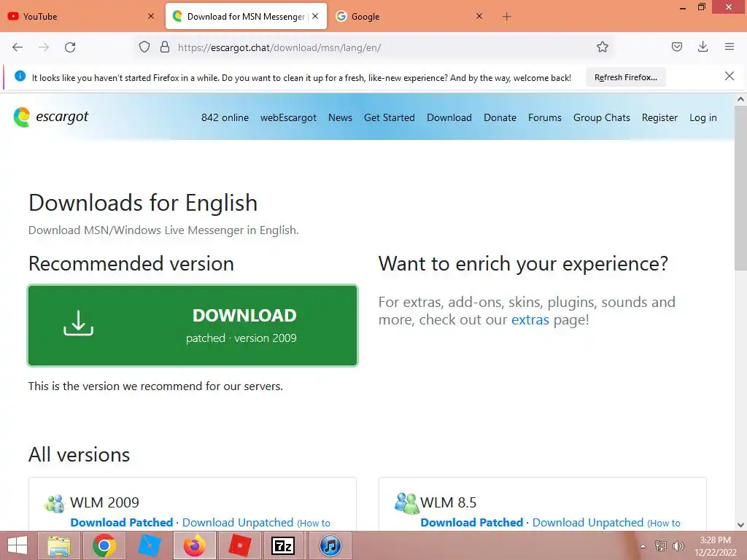Viewport: 747px width, 560px height.
Task: Click the URL address bar field
Action: tap(373, 47)
